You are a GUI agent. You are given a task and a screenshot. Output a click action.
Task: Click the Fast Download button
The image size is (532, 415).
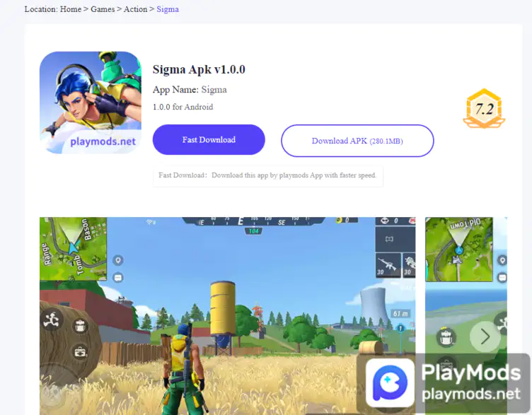[209, 140]
